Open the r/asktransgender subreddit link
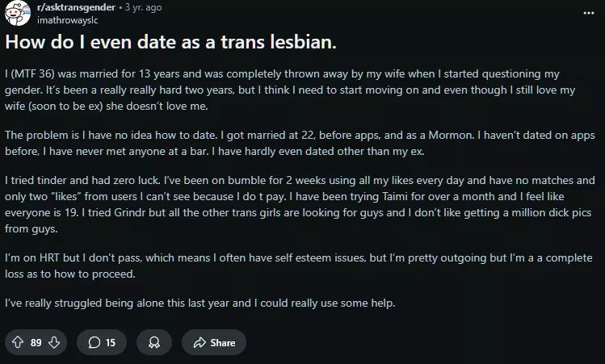The image size is (605, 364). tap(74, 7)
